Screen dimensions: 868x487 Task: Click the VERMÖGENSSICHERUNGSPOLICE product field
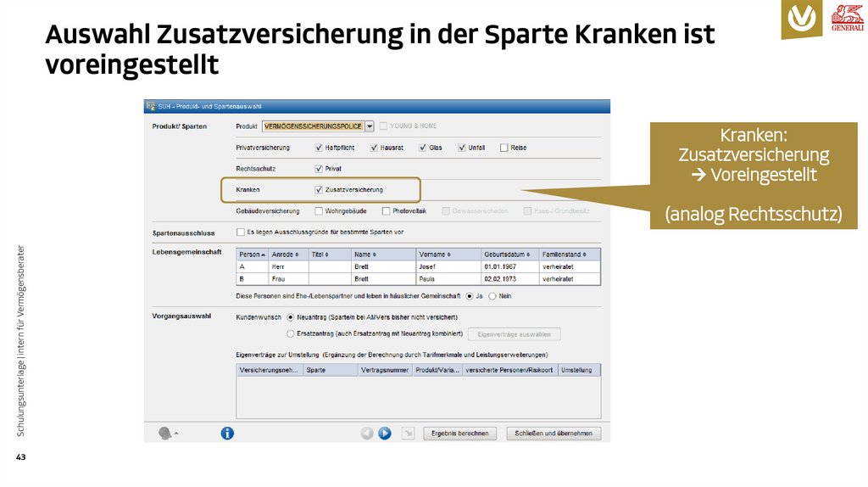[x=314, y=126]
